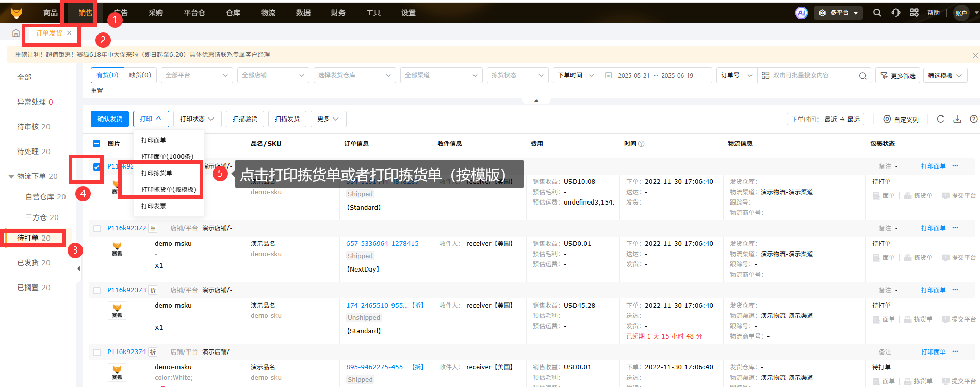This screenshot has height=387, width=980.
Task: Open the apps grid icon in header
Action: (914, 13)
